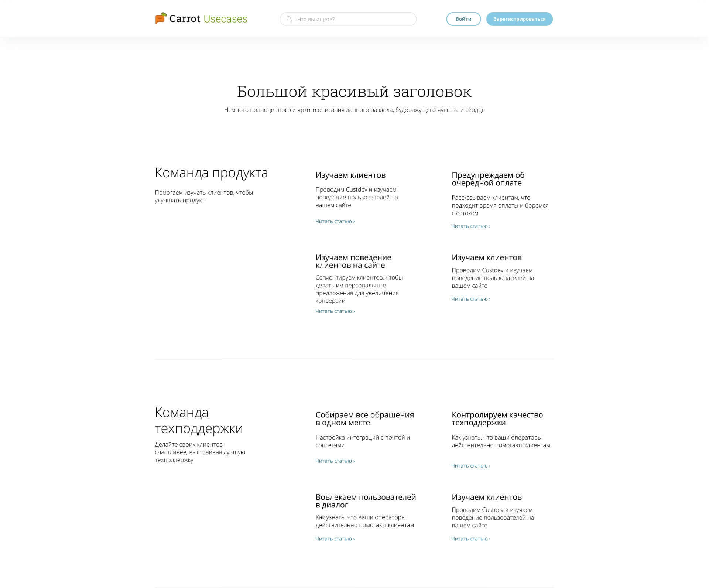Click the description "Рассказываем клиентам, что подходит время"
The image size is (709, 588).
click(x=500, y=205)
